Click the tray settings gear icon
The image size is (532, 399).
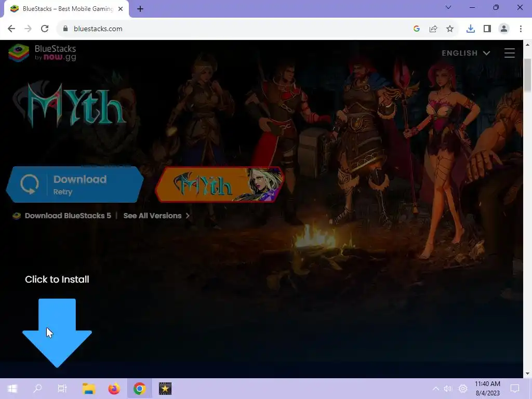(463, 389)
